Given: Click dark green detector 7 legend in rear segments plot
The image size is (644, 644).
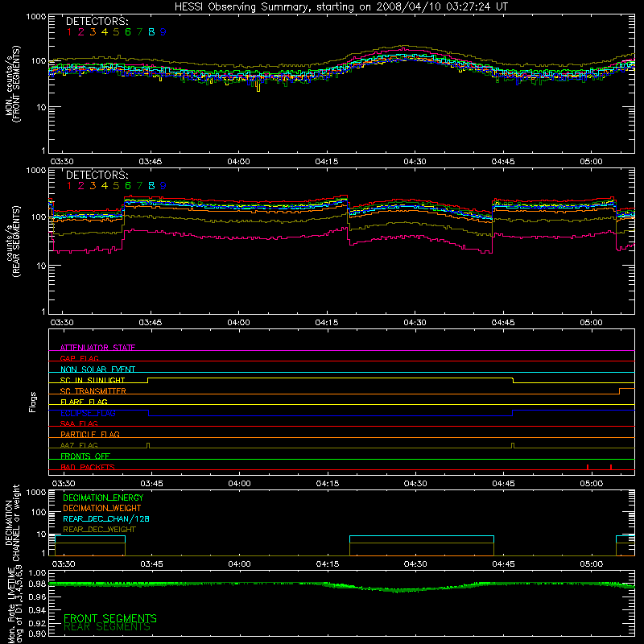Looking at the screenshot, I should click(x=139, y=186).
